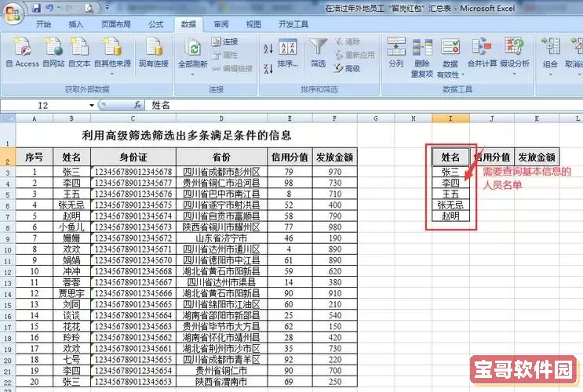Select cell 贾思宇 in name column
Image resolution: width=583 pixels, height=392 pixels.
pos(71,293)
